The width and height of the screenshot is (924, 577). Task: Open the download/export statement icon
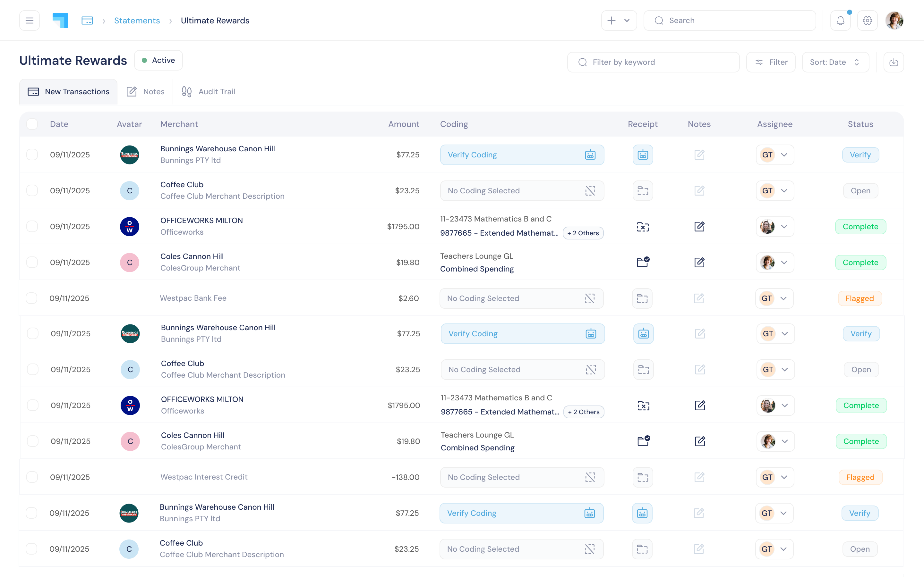(894, 62)
